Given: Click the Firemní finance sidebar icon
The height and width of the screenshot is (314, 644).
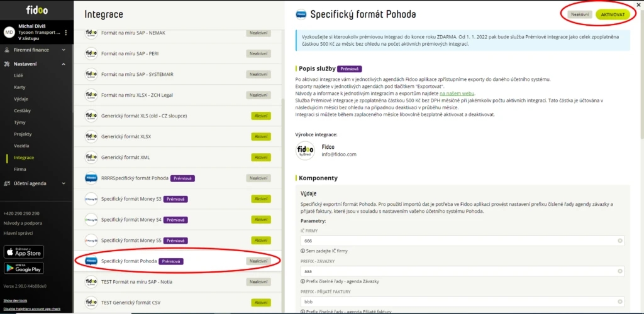Looking at the screenshot, I should [6, 50].
